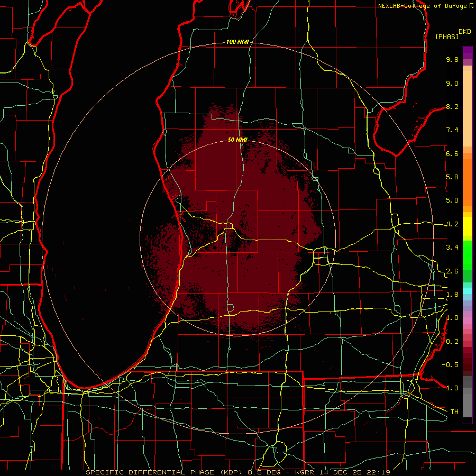Click the 9.8 scale value

(452, 59)
